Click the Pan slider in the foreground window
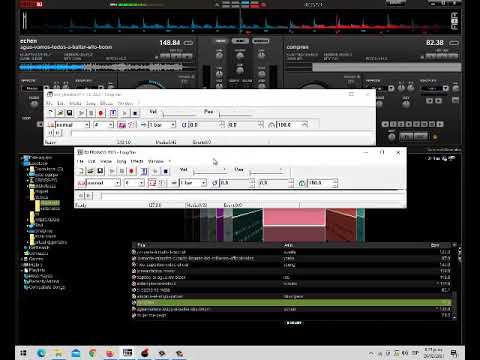 coord(266,172)
